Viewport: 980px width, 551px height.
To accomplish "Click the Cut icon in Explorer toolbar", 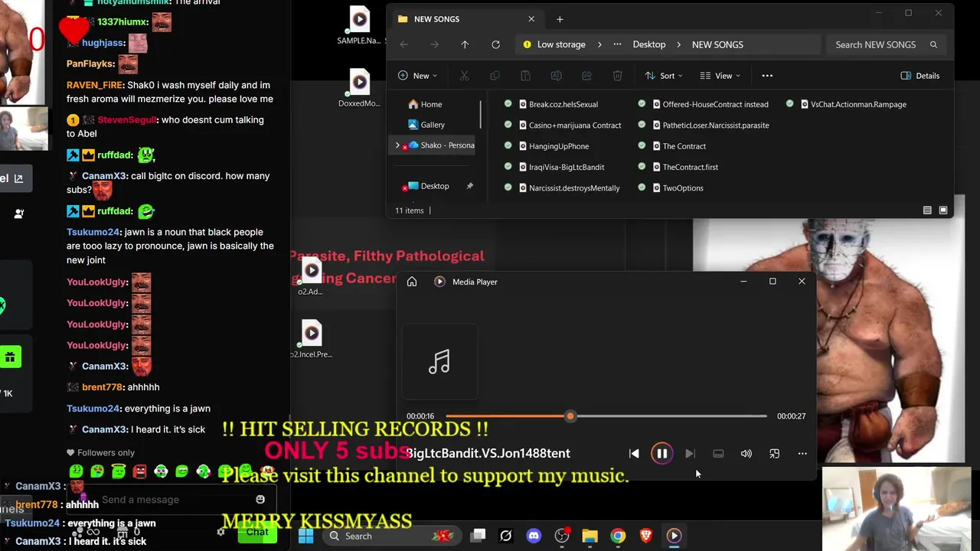I will (464, 76).
